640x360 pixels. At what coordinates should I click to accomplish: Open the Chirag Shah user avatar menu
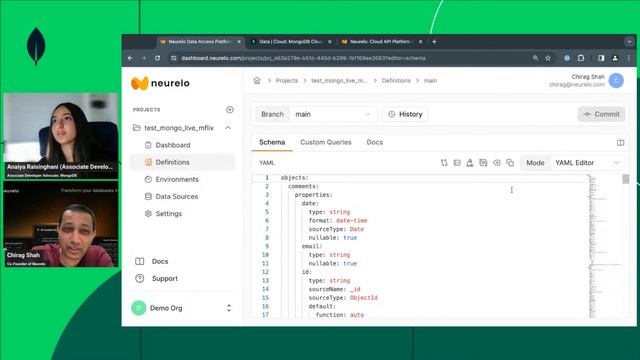(x=616, y=80)
